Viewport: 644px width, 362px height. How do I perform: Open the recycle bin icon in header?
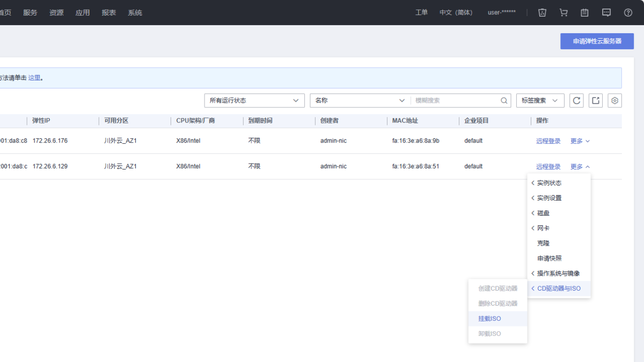tap(542, 12)
